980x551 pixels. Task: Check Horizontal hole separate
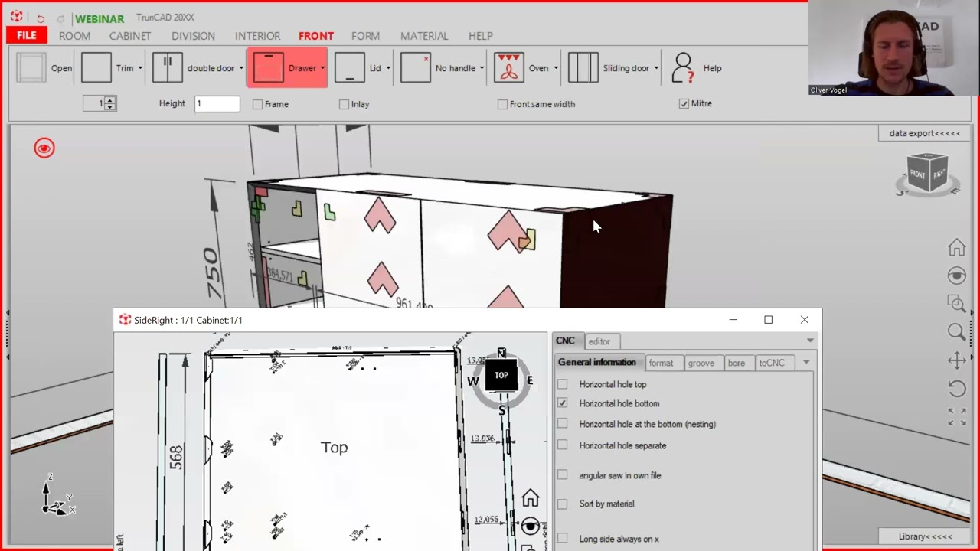(563, 445)
